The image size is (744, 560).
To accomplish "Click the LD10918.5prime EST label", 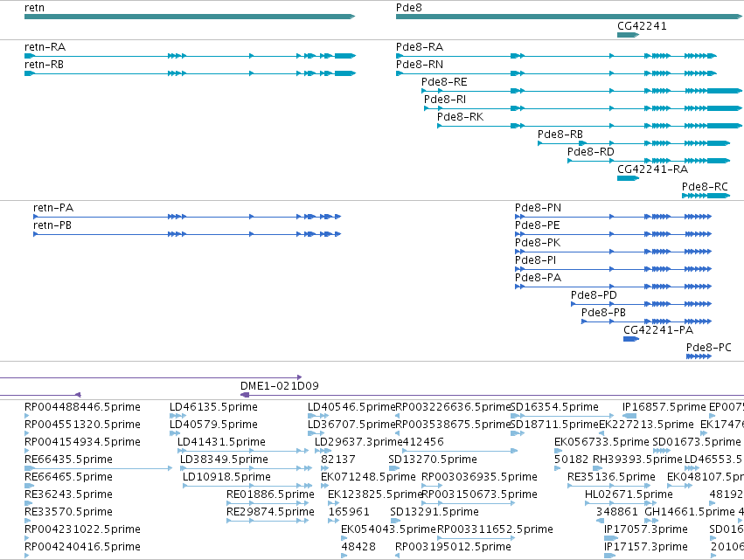I will tap(226, 477).
